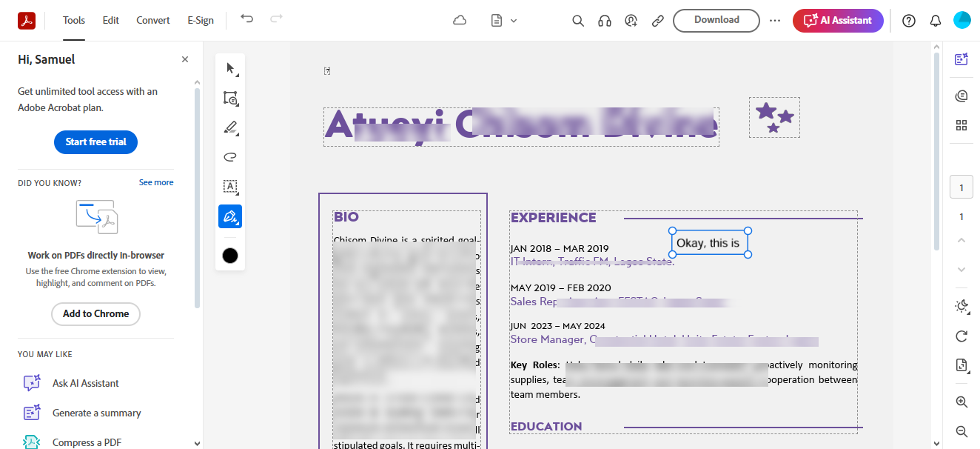Image resolution: width=980 pixels, height=449 pixels.
Task: Go to next page chevron down
Action: tap(961, 269)
